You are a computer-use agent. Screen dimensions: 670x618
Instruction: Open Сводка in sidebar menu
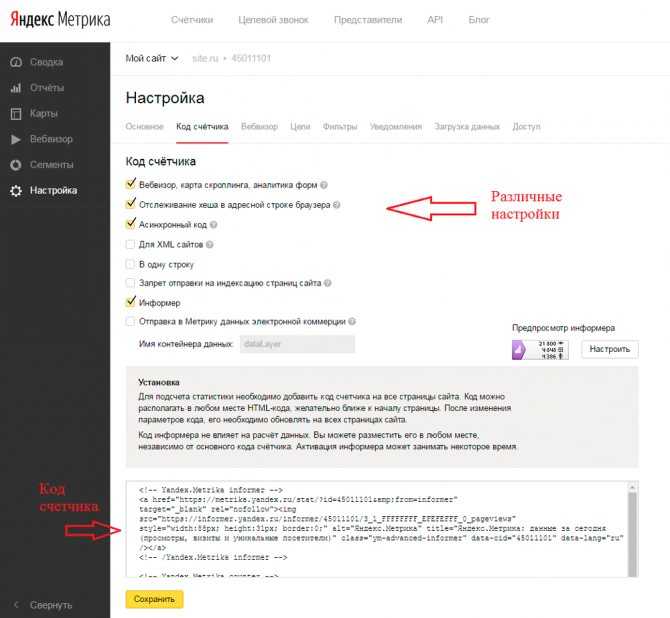coord(47,62)
